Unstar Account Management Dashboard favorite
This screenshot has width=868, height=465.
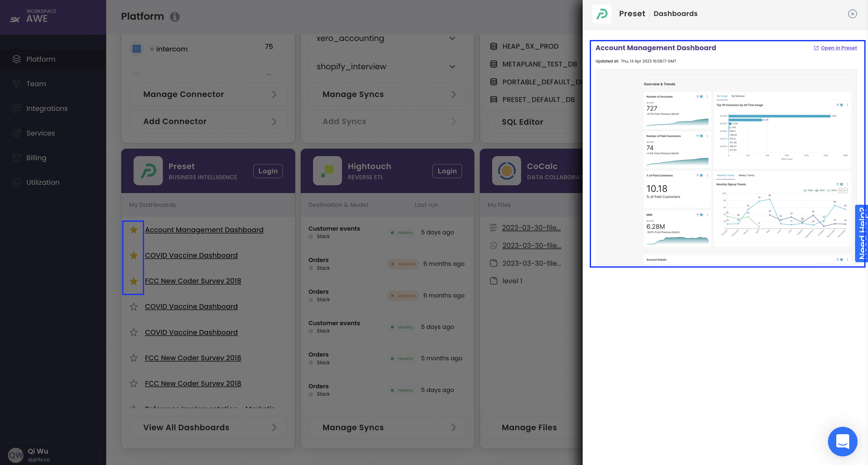click(134, 230)
